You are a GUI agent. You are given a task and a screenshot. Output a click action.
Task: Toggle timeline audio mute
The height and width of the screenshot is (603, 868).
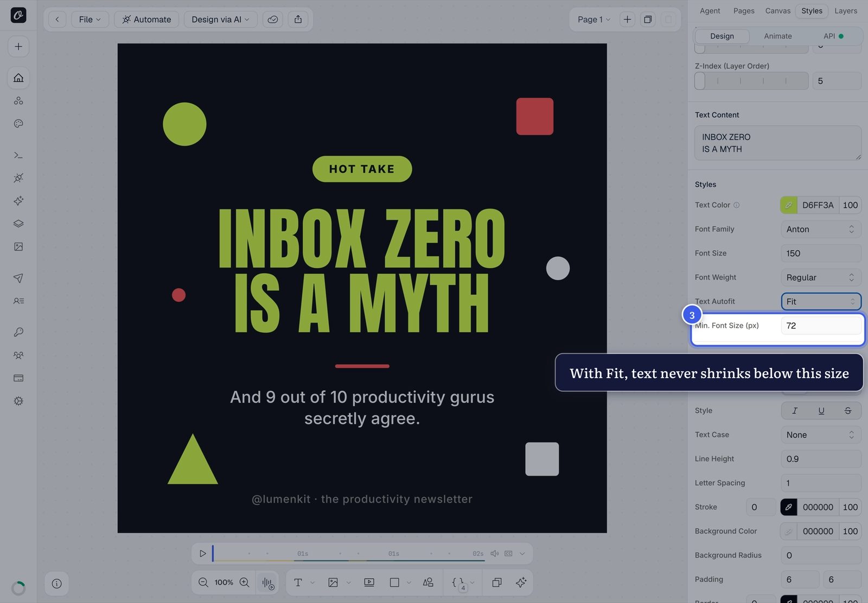[x=494, y=554]
